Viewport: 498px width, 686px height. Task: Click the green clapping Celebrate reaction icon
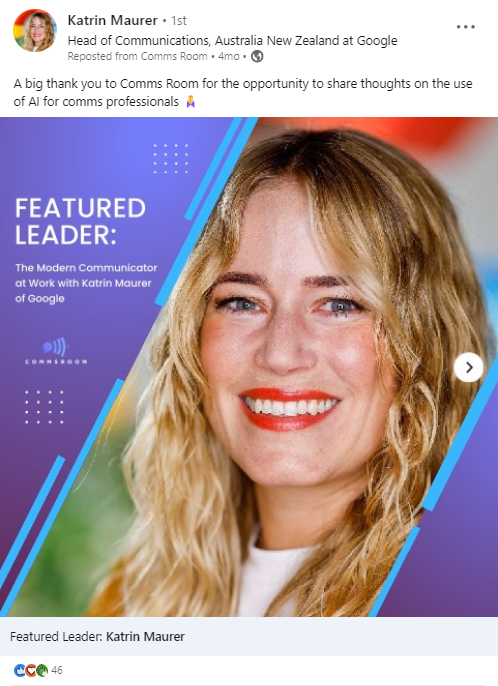tap(42, 670)
